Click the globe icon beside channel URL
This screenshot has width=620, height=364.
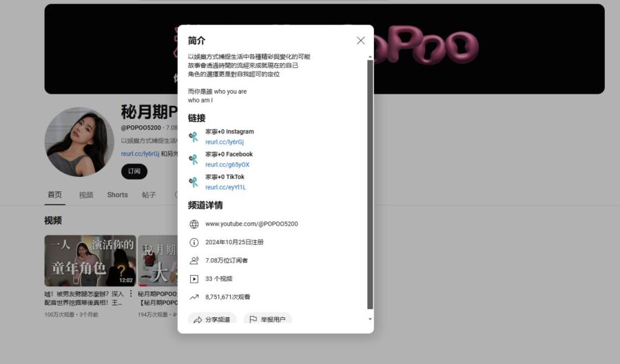click(x=194, y=224)
